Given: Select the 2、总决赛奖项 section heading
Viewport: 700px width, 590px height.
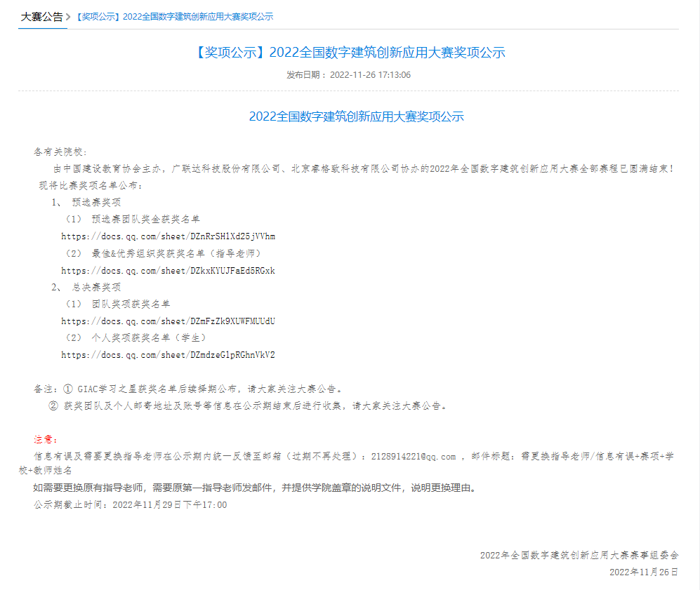Looking at the screenshot, I should [x=86, y=288].
